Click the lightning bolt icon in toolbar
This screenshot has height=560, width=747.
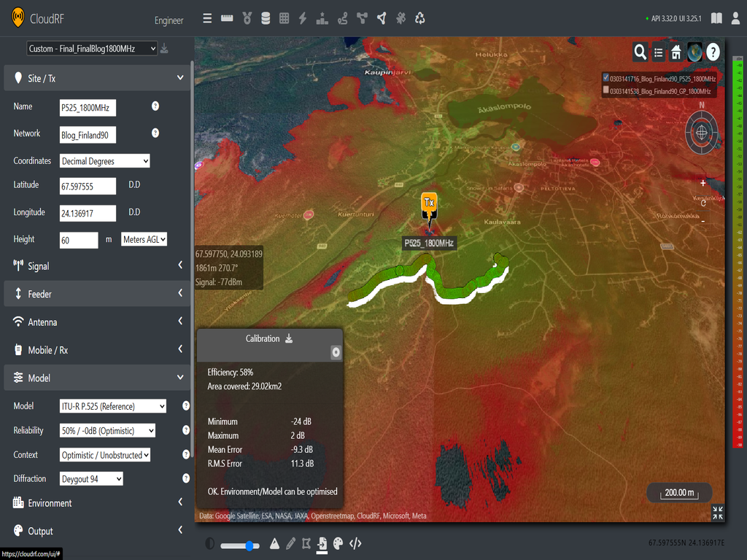(303, 18)
